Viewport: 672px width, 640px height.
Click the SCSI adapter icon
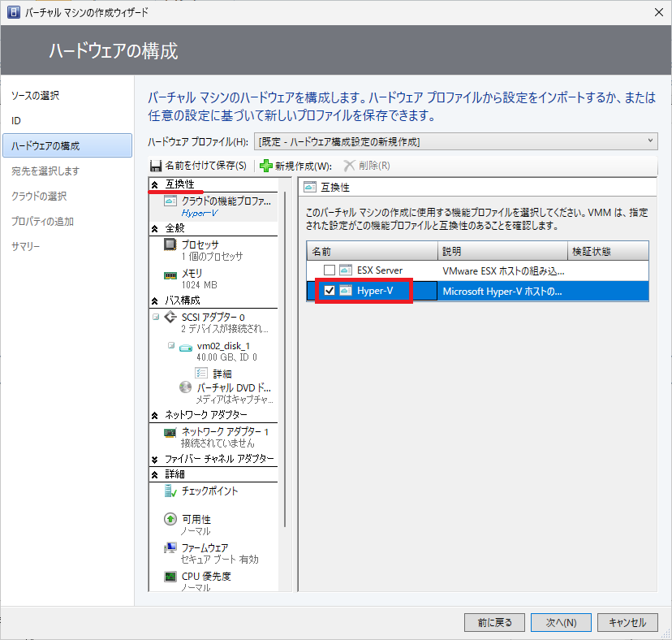[170, 317]
